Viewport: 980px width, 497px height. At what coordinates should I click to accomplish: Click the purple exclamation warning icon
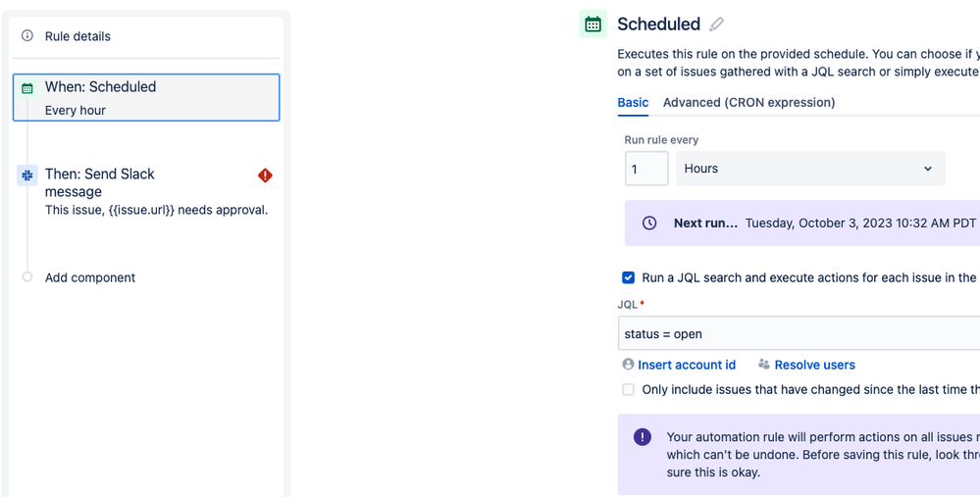pyautogui.click(x=643, y=437)
